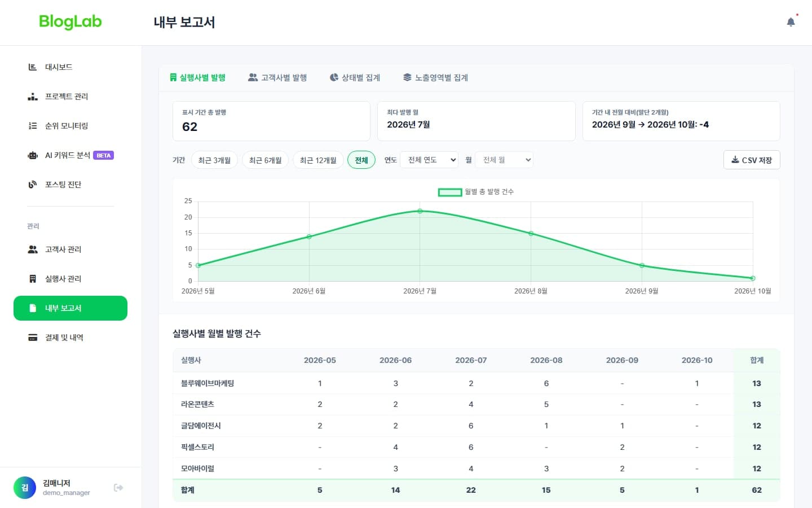
Task: Open the 전체 월 month dropdown
Action: [x=504, y=160]
